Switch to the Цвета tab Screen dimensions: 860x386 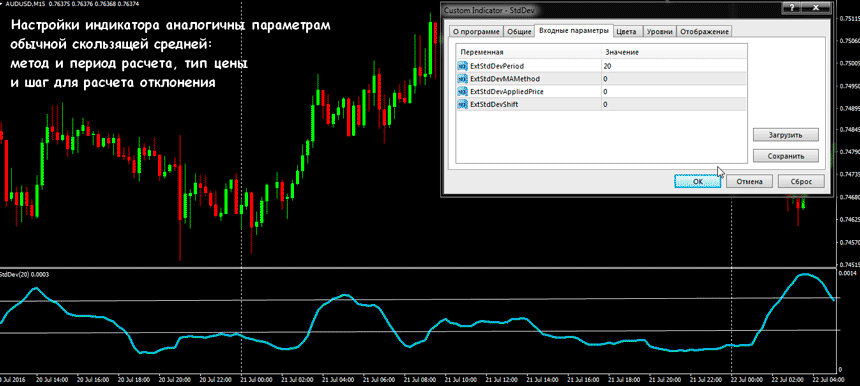pyautogui.click(x=626, y=32)
